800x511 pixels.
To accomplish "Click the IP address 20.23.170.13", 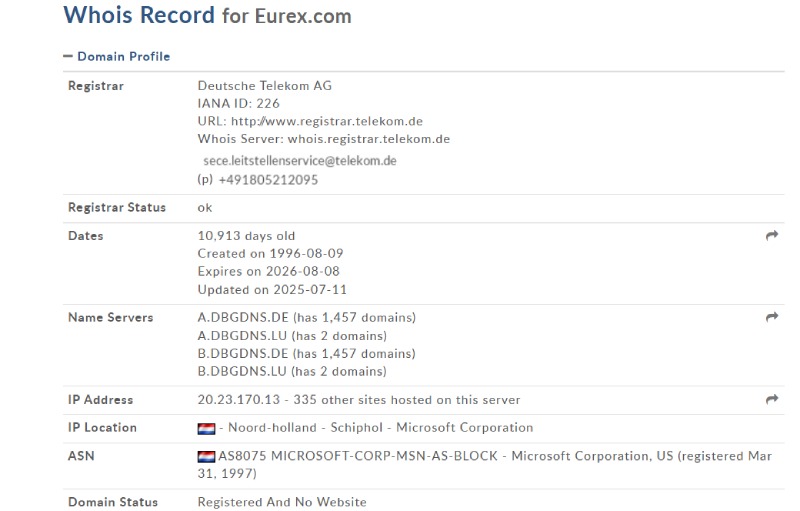I will pos(239,400).
